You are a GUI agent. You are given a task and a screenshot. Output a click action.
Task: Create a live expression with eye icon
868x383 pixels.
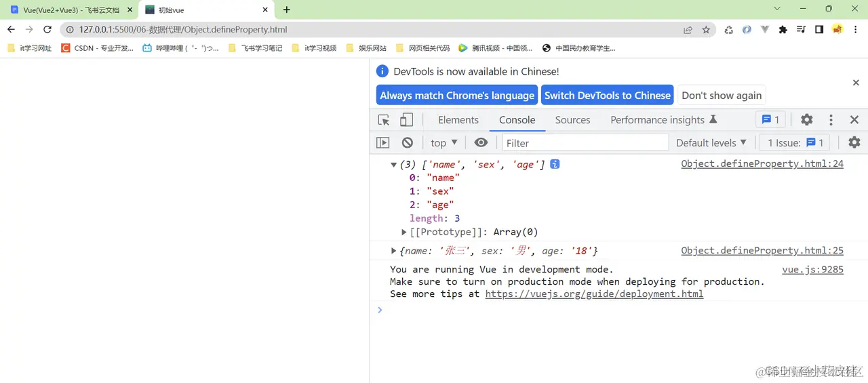[x=481, y=143]
